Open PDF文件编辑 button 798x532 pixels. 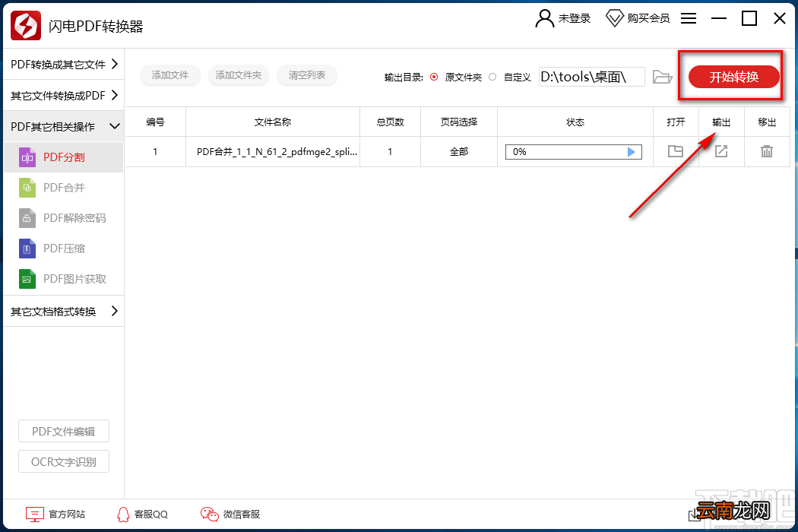[64, 432]
